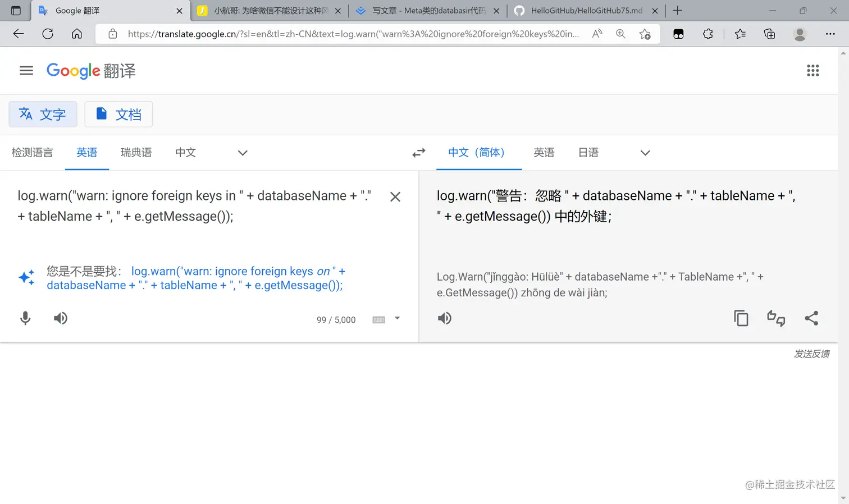Image resolution: width=849 pixels, height=504 pixels.
Task: Open the virtual keyboard icon
Action: tap(379, 320)
